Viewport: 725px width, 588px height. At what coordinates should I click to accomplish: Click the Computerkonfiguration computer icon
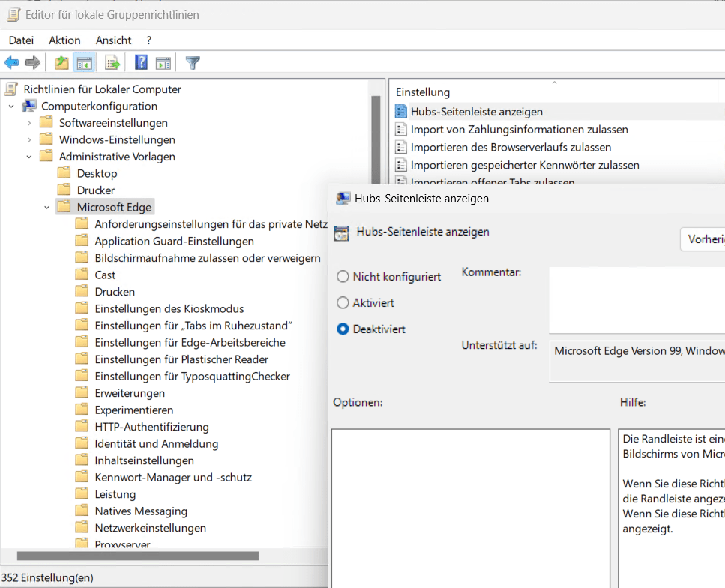[29, 106]
